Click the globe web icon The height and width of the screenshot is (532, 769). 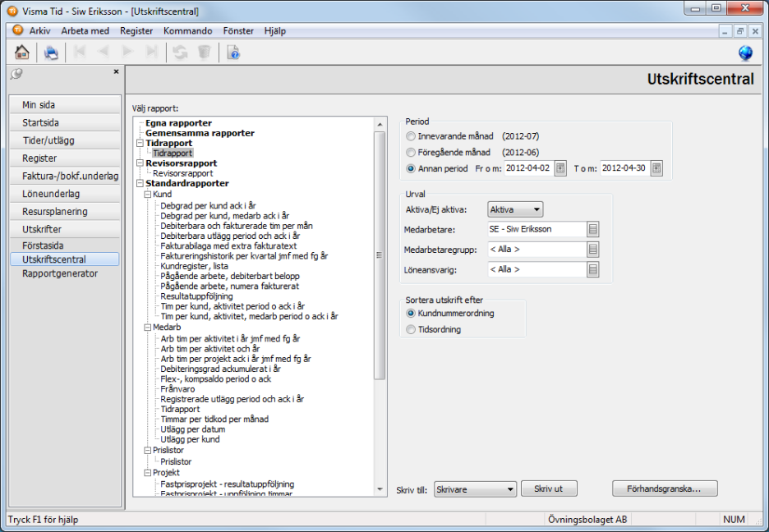tap(745, 53)
